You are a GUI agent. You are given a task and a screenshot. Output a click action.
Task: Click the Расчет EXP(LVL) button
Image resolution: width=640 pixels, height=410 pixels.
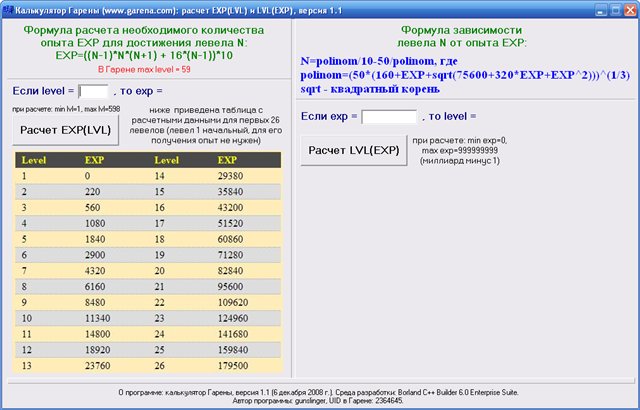pyautogui.click(x=65, y=130)
